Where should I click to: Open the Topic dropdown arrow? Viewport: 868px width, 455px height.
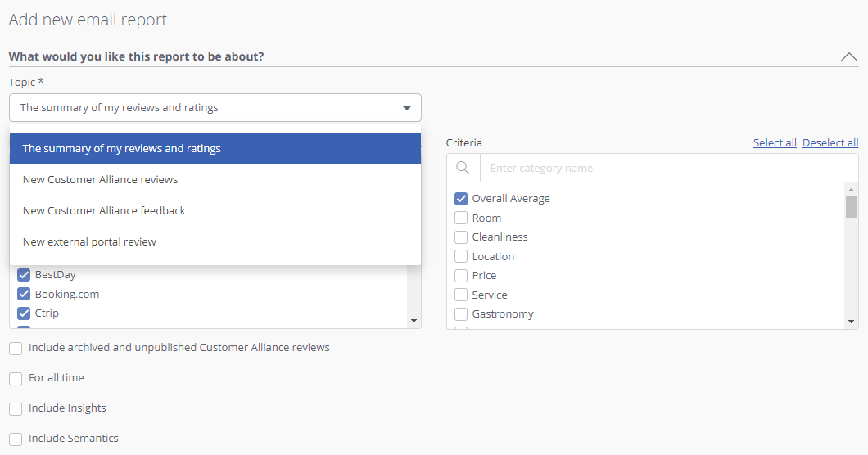(x=407, y=108)
